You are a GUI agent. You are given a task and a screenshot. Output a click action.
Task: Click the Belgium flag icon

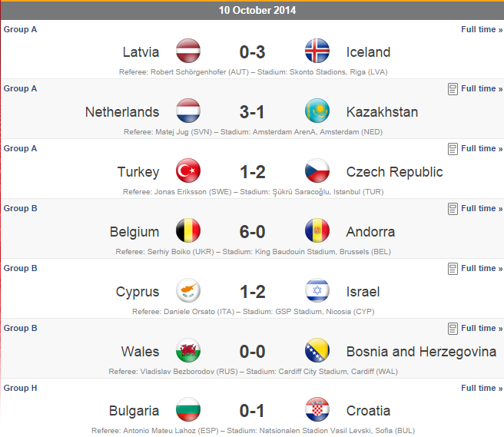click(188, 231)
